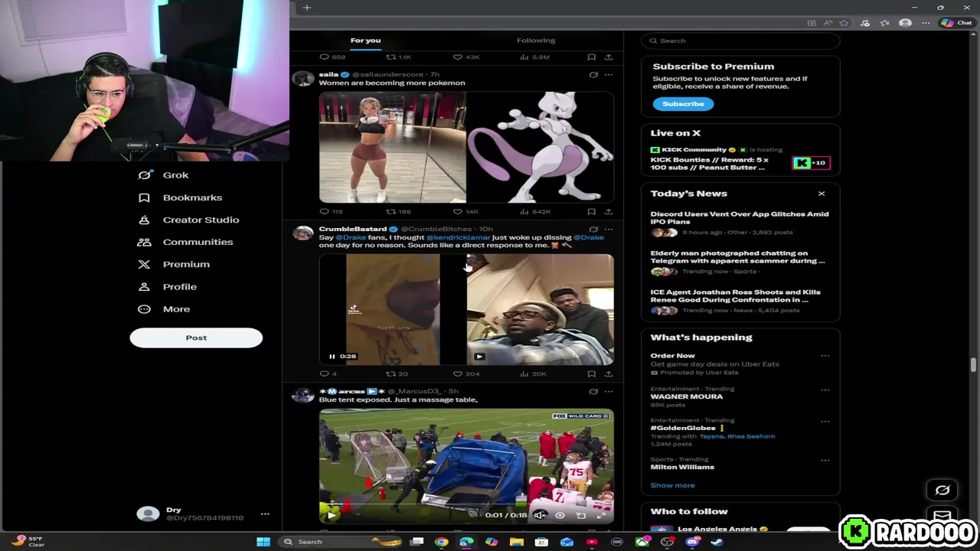Click the Post button
The width and height of the screenshot is (980, 551).
tap(196, 337)
